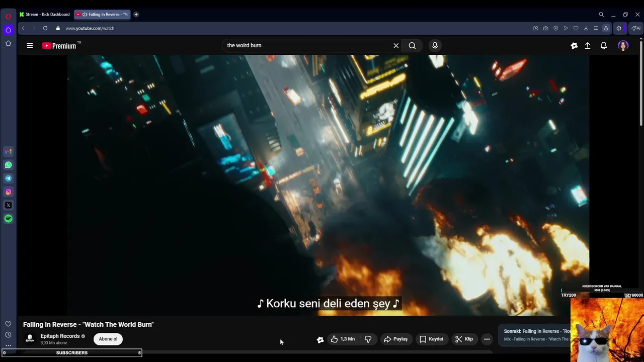
Task: Click the badge icon left of like
Action: tap(320, 339)
